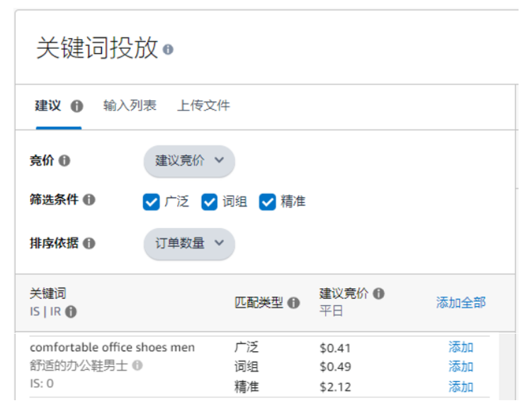Click info icon after 舒适的办公鞋男士 translation
This screenshot has height=408, width=532.
(x=137, y=365)
